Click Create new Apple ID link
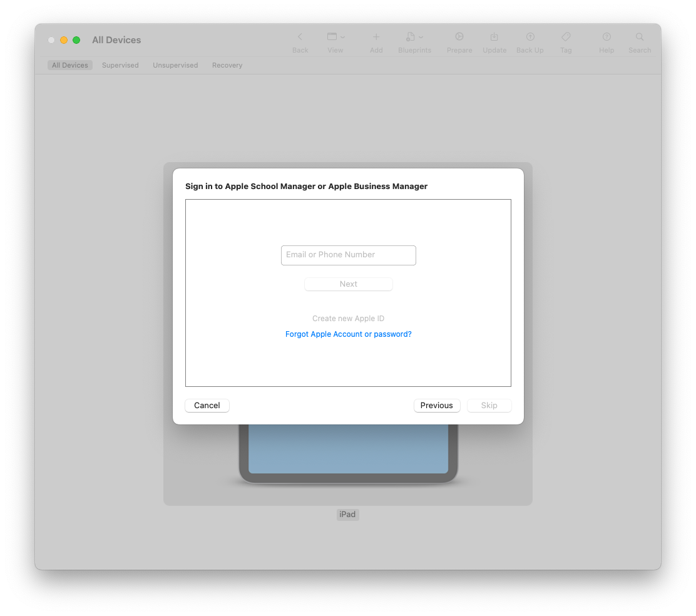Screen dimensions: 696x616 pos(349,319)
